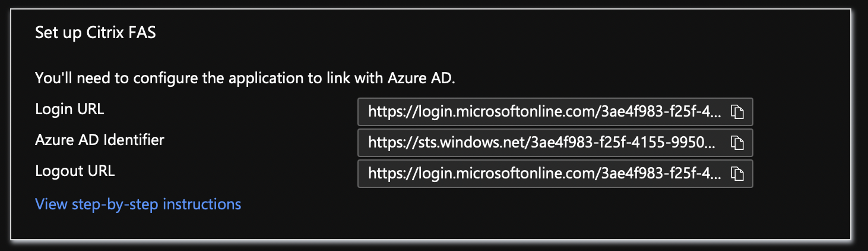Click the Login URL label
The image size is (868, 251).
point(69,109)
